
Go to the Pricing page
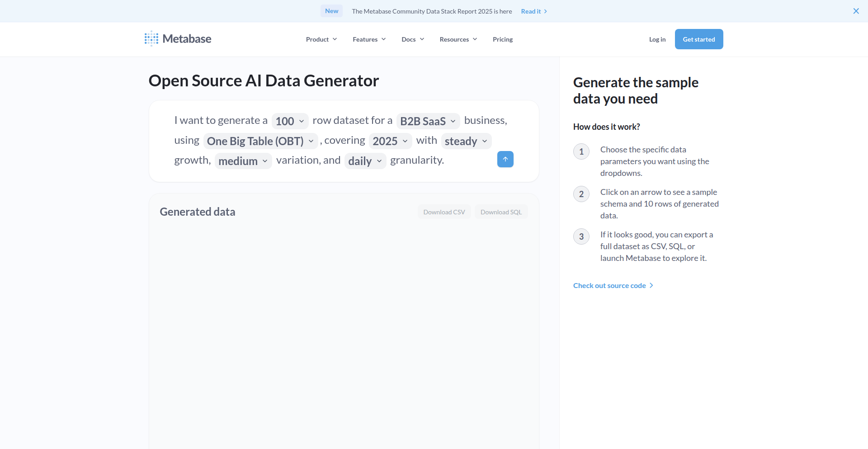503,39
